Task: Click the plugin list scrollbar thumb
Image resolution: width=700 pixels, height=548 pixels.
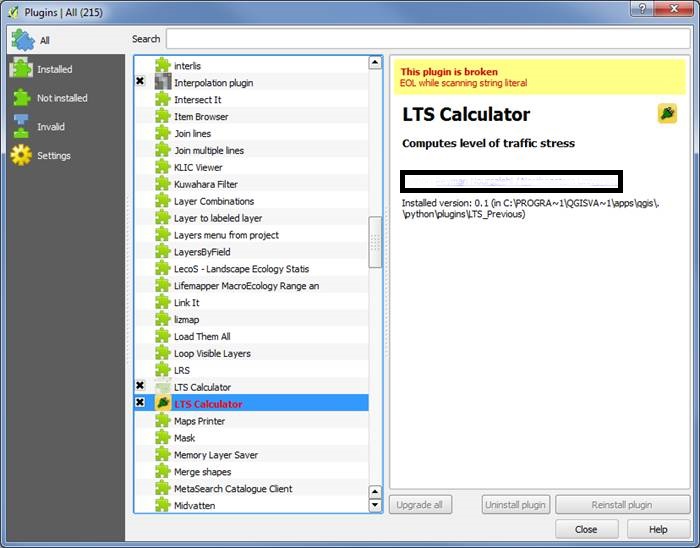Action: click(375, 242)
